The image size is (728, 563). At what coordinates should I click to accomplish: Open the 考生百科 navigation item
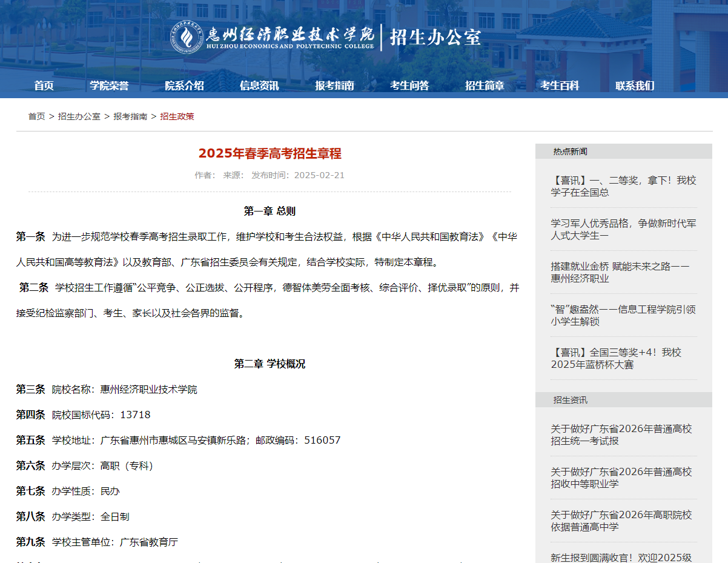coord(559,85)
